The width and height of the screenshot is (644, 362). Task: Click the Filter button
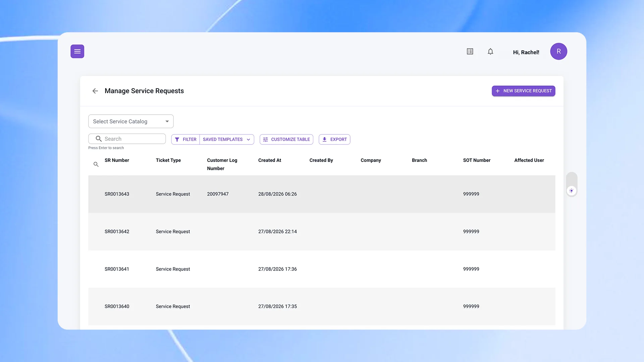185,139
